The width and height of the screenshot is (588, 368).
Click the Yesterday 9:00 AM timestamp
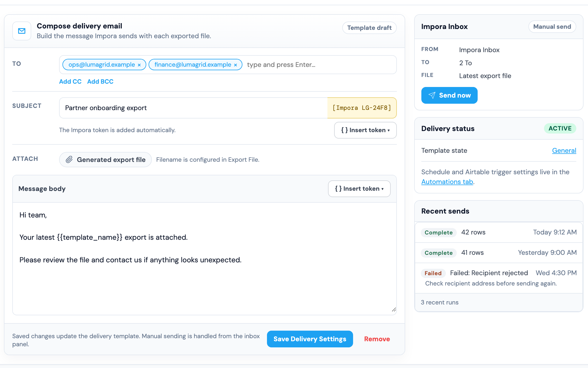click(547, 253)
